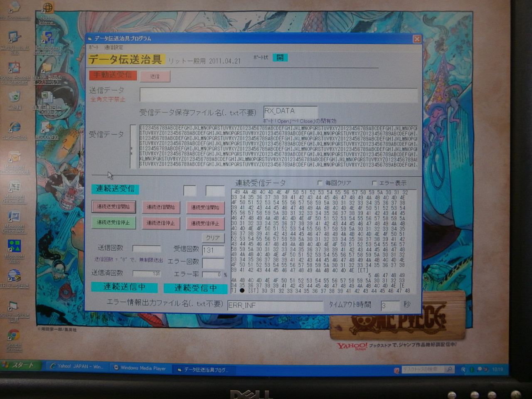Click the 送信 button for manual send
Screen dimensions: 532x399
click(x=155, y=76)
